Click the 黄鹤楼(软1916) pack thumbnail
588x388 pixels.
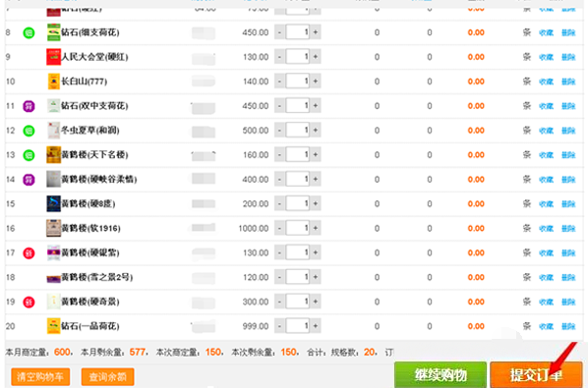tap(53, 228)
